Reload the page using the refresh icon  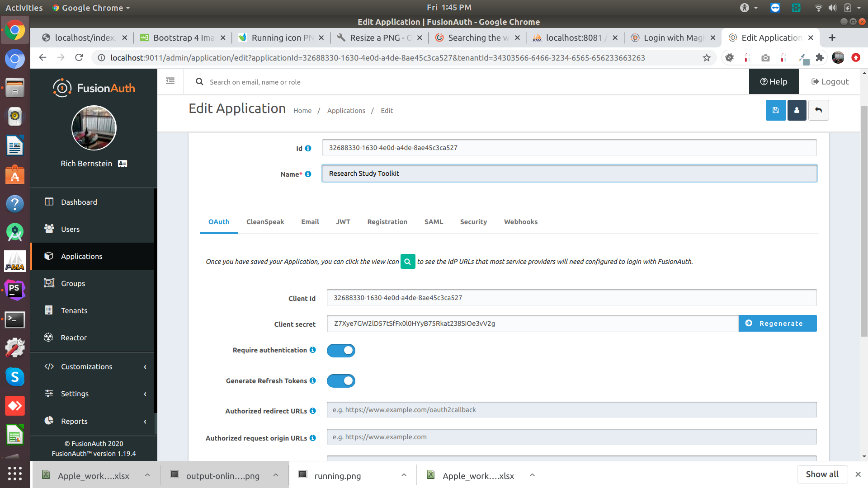(79, 58)
